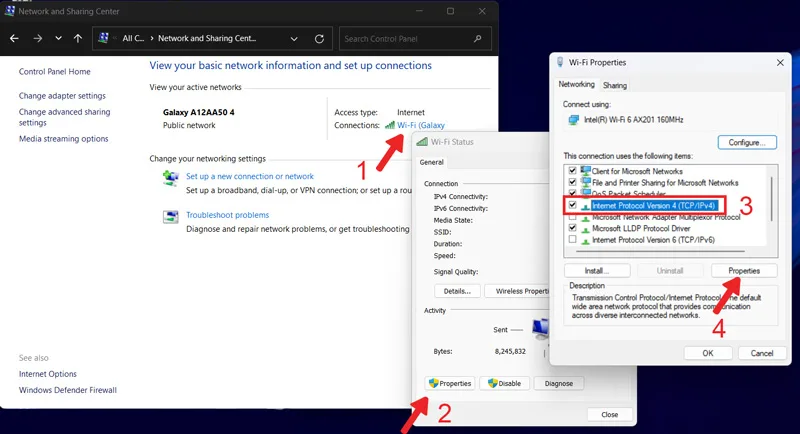800x434 pixels.
Task: Go up one level with up arrow
Action: point(78,38)
